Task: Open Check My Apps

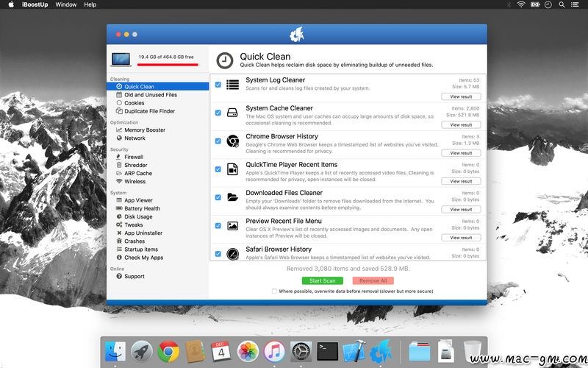Action: [140, 258]
